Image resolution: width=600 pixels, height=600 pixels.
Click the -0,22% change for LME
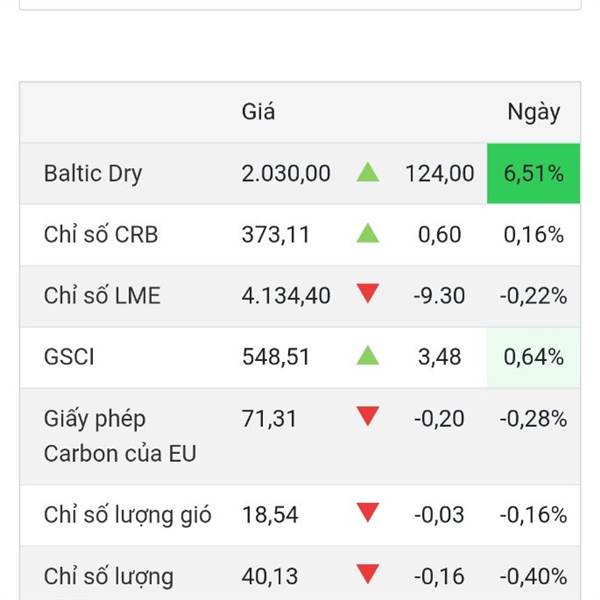(x=533, y=296)
